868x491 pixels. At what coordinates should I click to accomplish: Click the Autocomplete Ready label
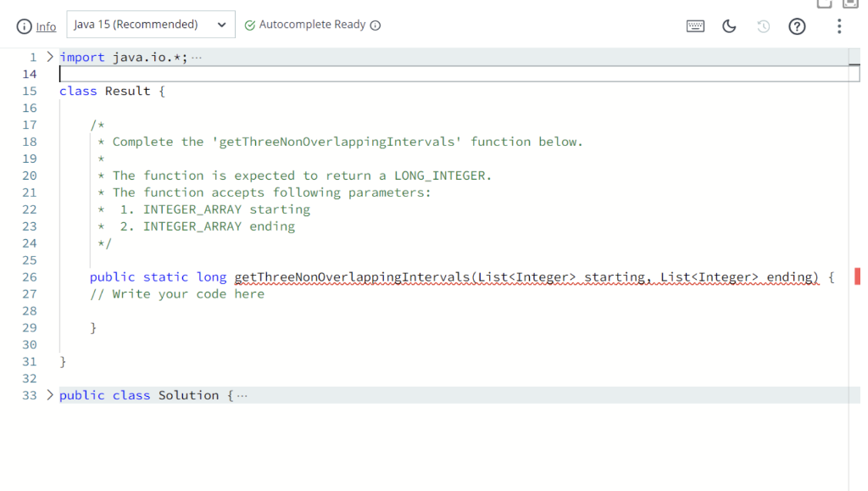312,25
